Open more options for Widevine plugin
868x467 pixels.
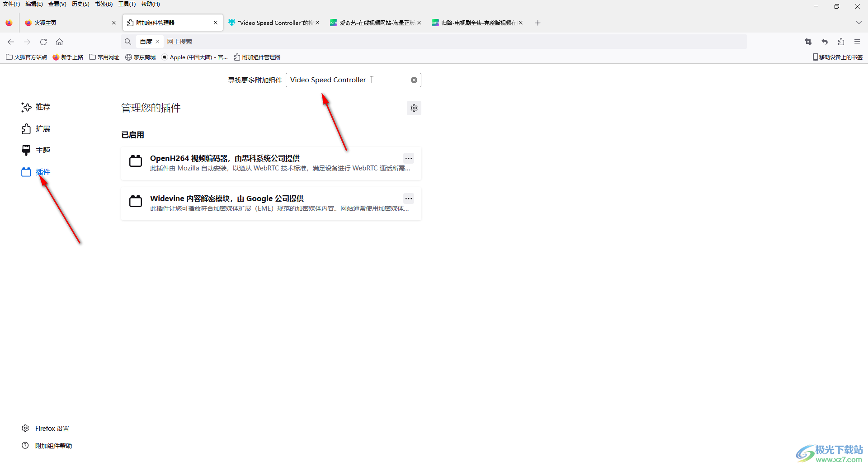(x=409, y=198)
